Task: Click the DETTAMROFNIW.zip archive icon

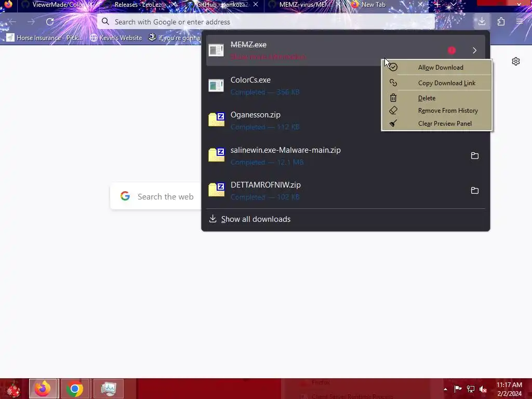Action: pos(216,190)
